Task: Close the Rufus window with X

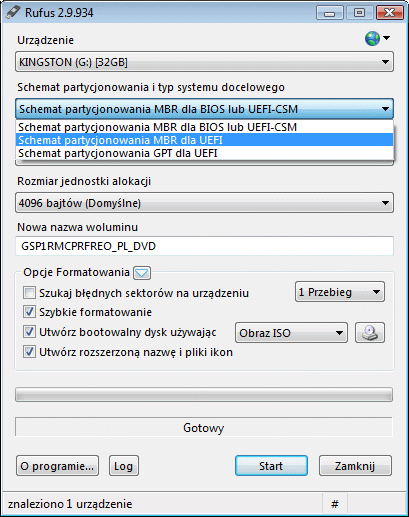Action: point(389,13)
